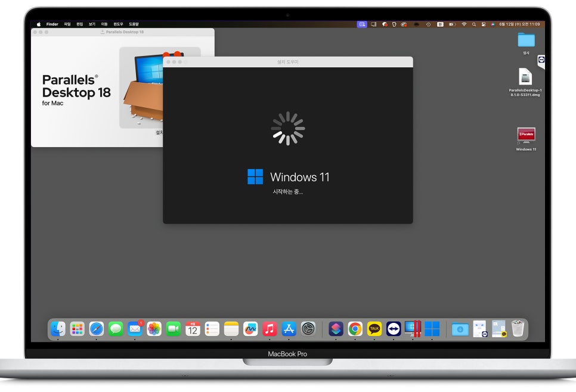Click the Parallels Desktop 18 installer box image
This screenshot has height=392, width=576.
(141, 88)
